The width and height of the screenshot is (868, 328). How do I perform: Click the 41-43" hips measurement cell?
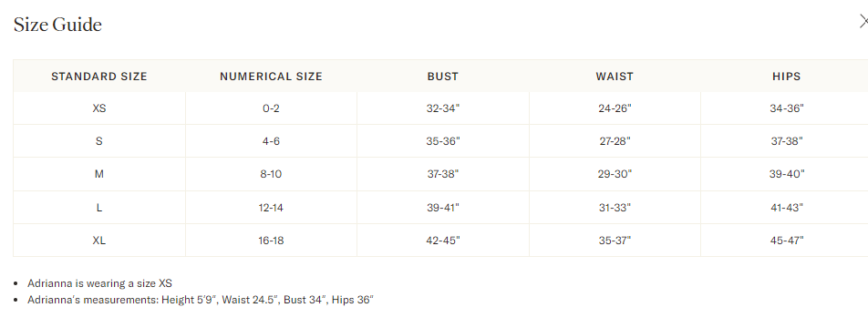786,208
